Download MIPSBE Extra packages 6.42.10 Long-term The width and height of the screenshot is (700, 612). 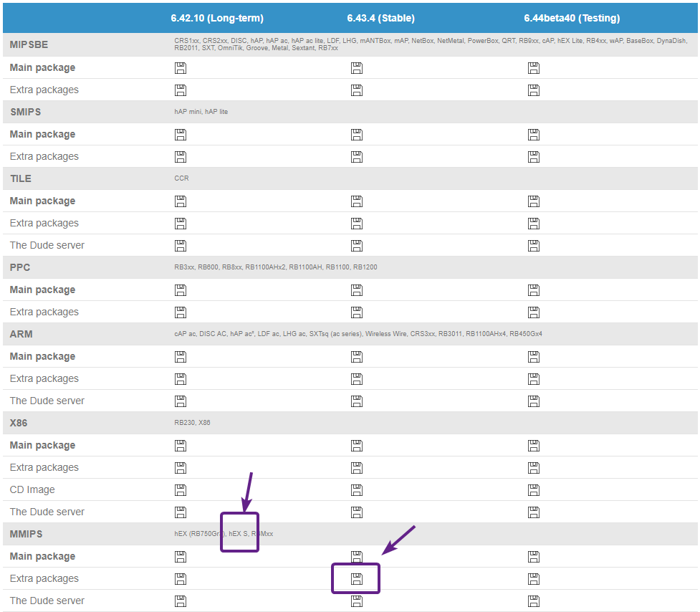pyautogui.click(x=181, y=90)
